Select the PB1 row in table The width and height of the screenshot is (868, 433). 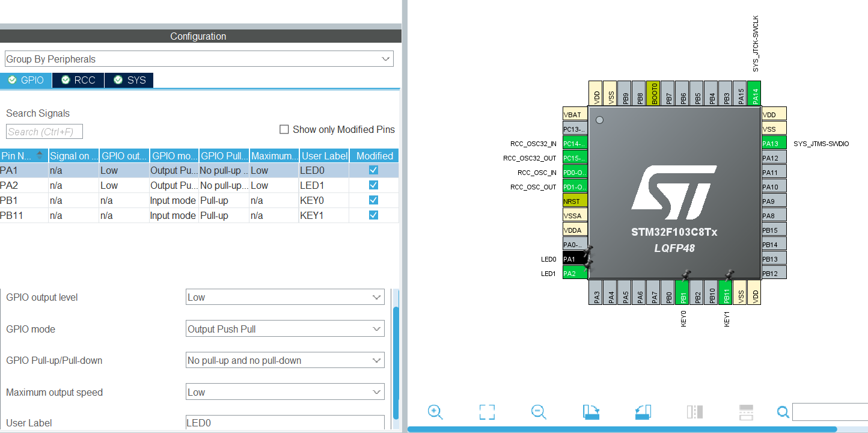point(199,200)
